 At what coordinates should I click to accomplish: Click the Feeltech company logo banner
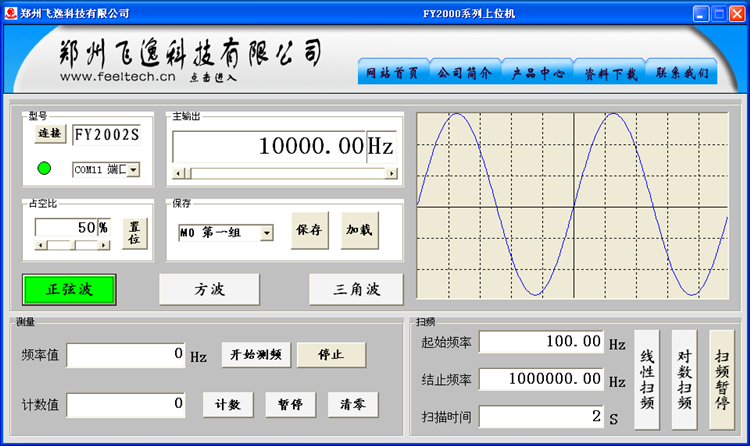pos(190,58)
